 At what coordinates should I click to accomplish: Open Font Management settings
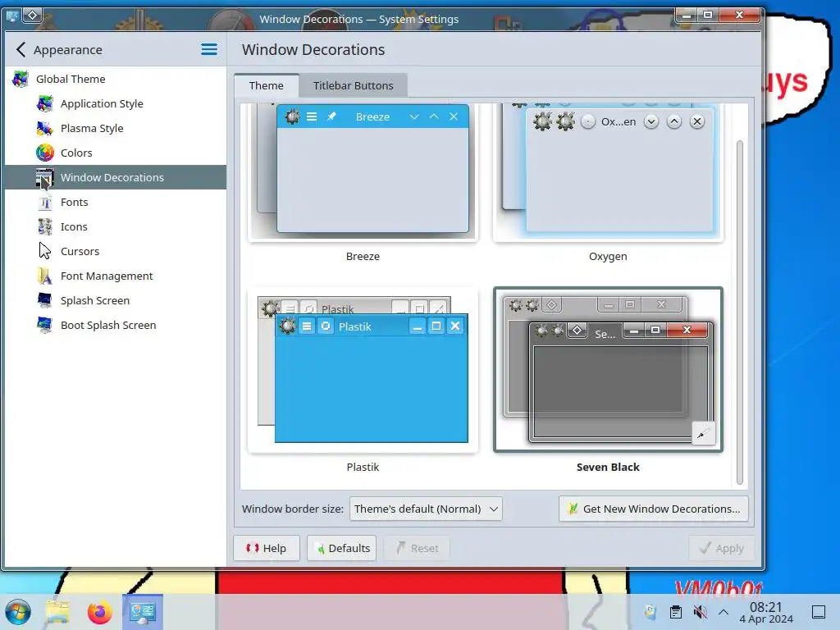(x=115, y=276)
